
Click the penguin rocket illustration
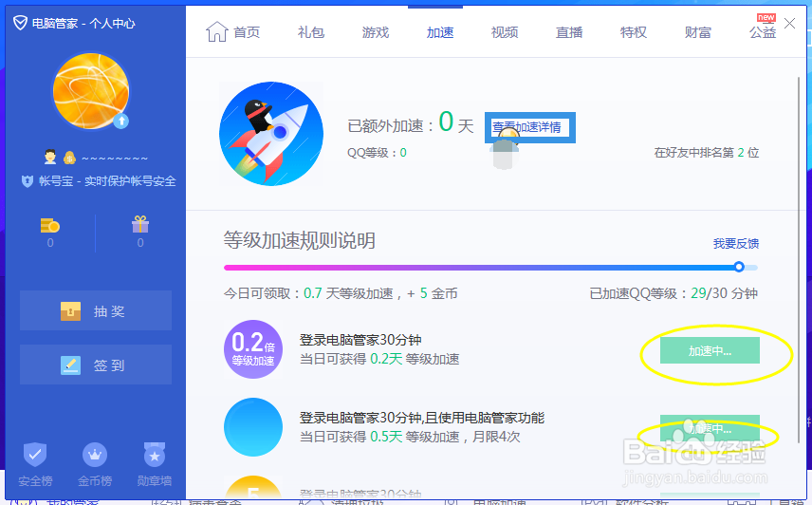pos(271,134)
